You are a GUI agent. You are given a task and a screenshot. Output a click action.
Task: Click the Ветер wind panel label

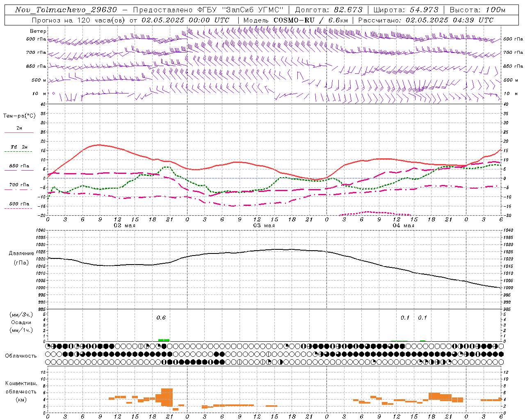click(x=38, y=31)
